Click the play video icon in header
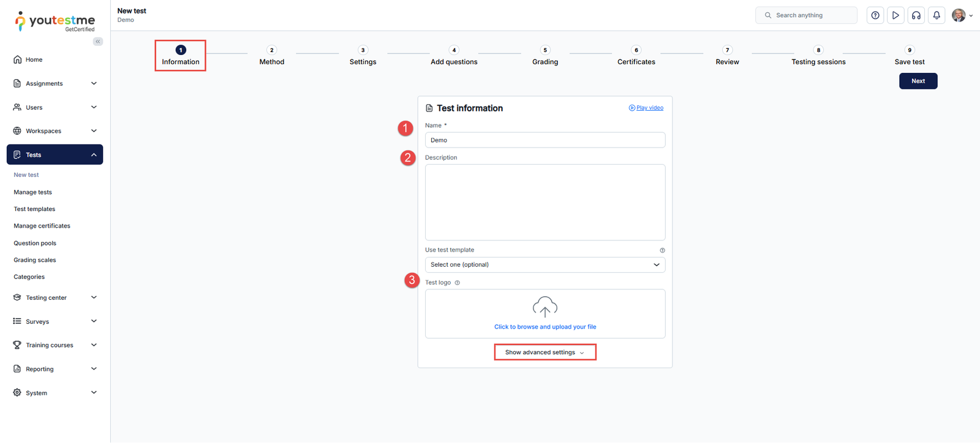Image resolution: width=980 pixels, height=443 pixels. click(x=895, y=15)
